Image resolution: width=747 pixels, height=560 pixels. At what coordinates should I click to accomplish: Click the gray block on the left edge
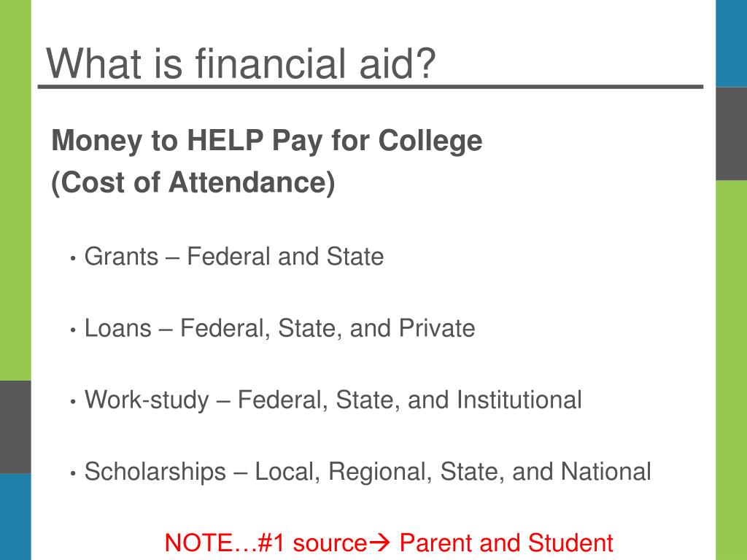pyautogui.click(x=15, y=427)
